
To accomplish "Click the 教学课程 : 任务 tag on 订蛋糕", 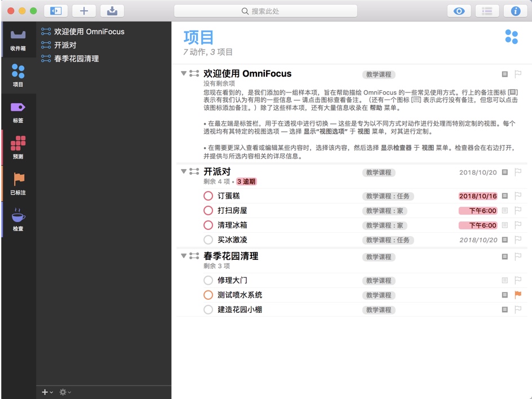I will click(388, 196).
